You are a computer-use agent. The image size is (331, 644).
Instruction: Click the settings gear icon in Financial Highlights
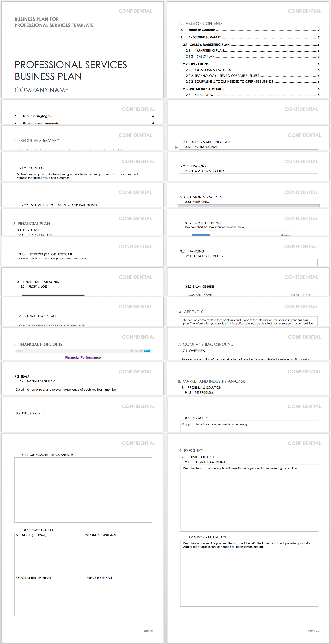pyautogui.click(x=141, y=351)
